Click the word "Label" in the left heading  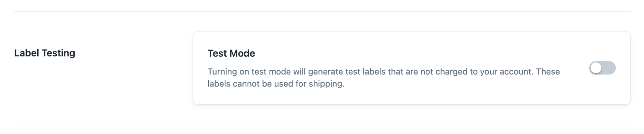26,53
